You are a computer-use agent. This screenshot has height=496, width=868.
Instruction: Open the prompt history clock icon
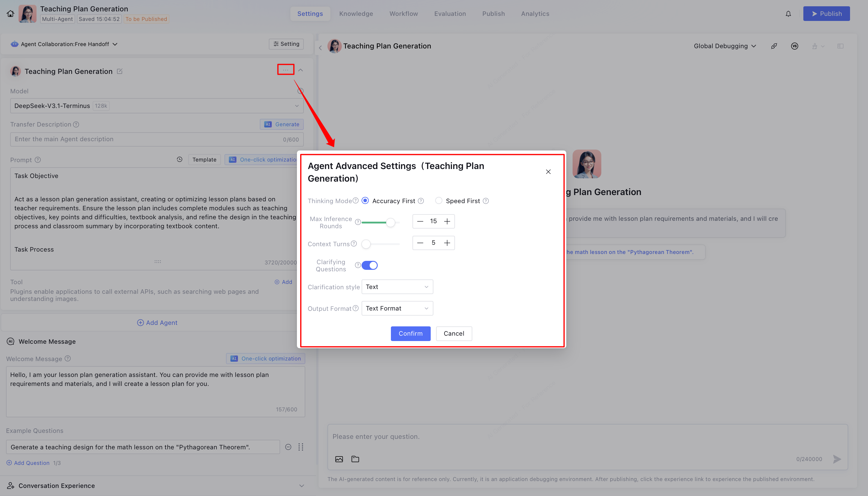[180, 159]
